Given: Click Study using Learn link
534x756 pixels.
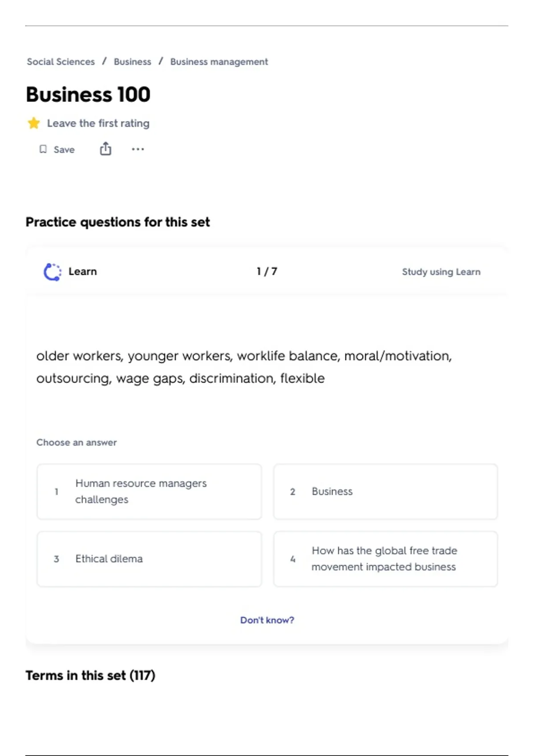Looking at the screenshot, I should pyautogui.click(x=441, y=272).
